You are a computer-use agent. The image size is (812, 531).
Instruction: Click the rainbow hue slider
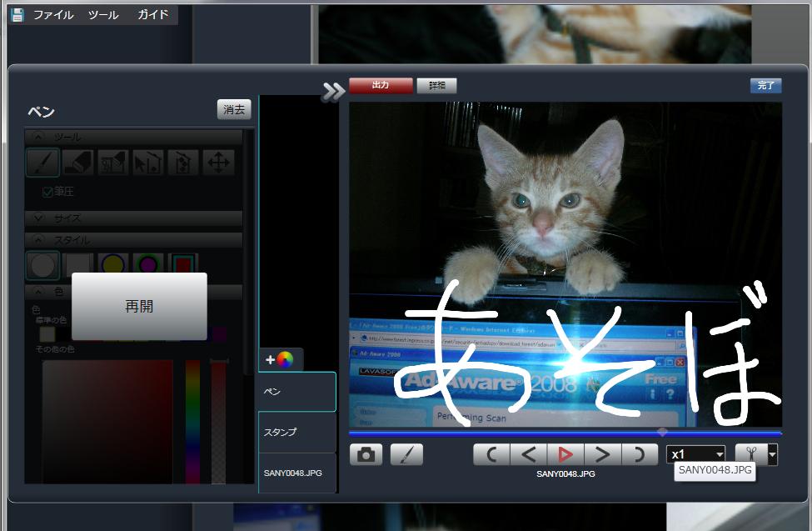click(192, 422)
